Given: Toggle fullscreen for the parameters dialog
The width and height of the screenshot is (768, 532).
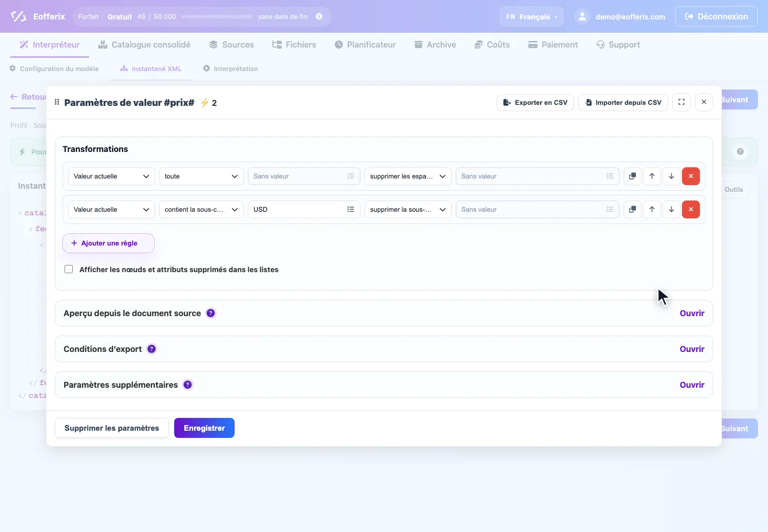Looking at the screenshot, I should [681, 102].
